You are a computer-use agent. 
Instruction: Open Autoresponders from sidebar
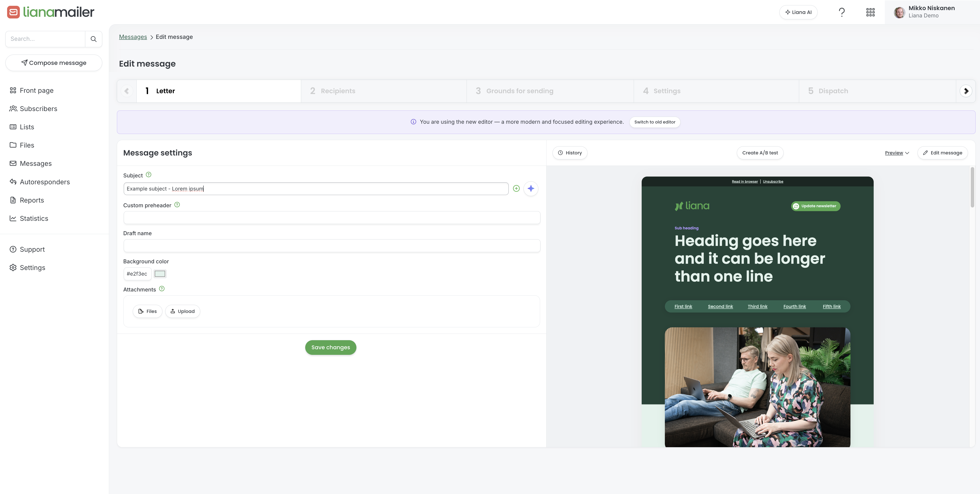click(40, 182)
